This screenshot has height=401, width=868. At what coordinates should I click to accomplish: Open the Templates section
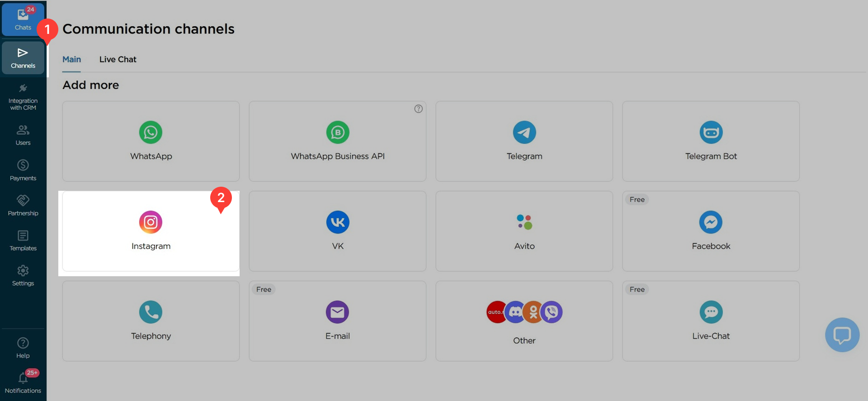point(23,241)
